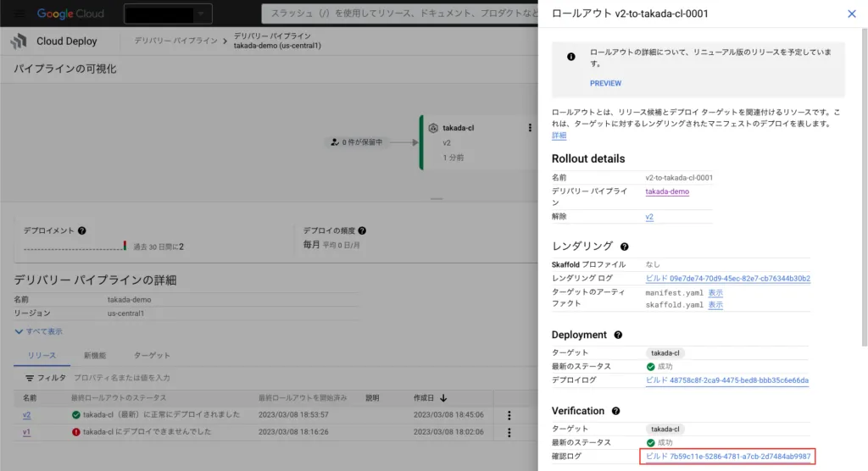Image resolution: width=868 pixels, height=471 pixels.
Task: Open help for デプロイの頻度 metric
Action: 362,230
